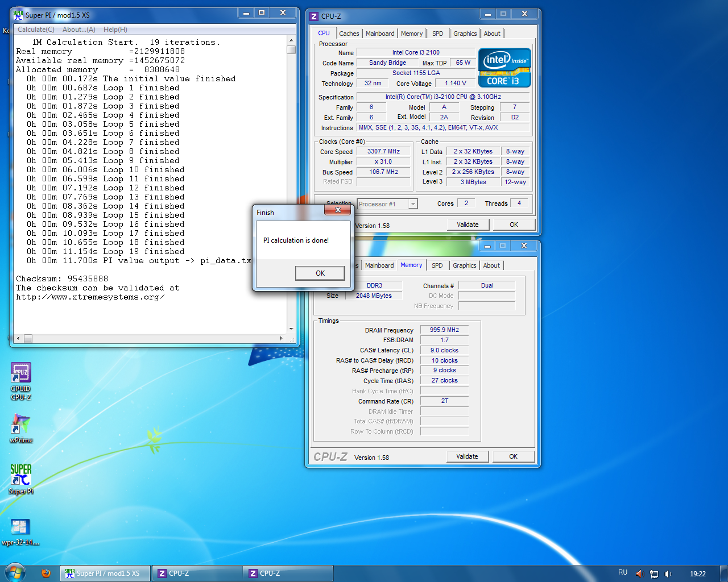The width and height of the screenshot is (728, 582).
Task: Click the FSB:DRAM 1:7 field
Action: pos(444,340)
